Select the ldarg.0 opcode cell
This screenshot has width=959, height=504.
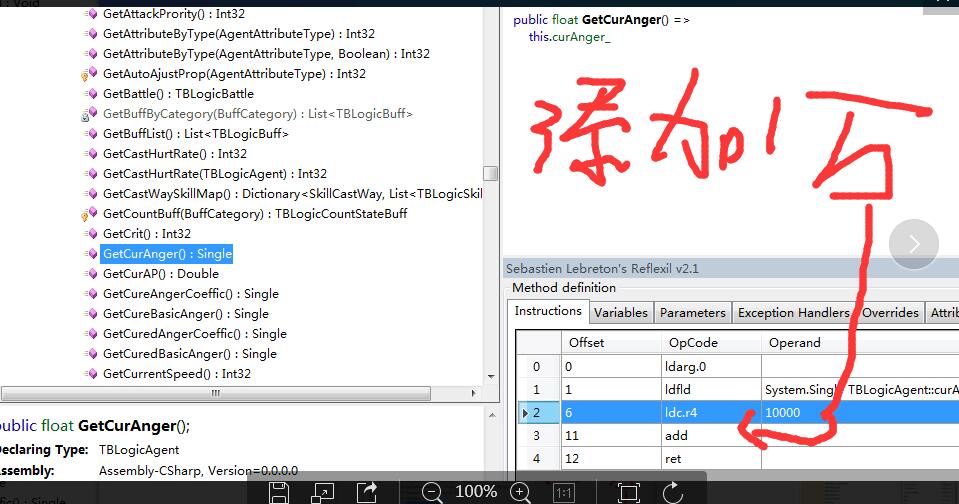(x=711, y=366)
